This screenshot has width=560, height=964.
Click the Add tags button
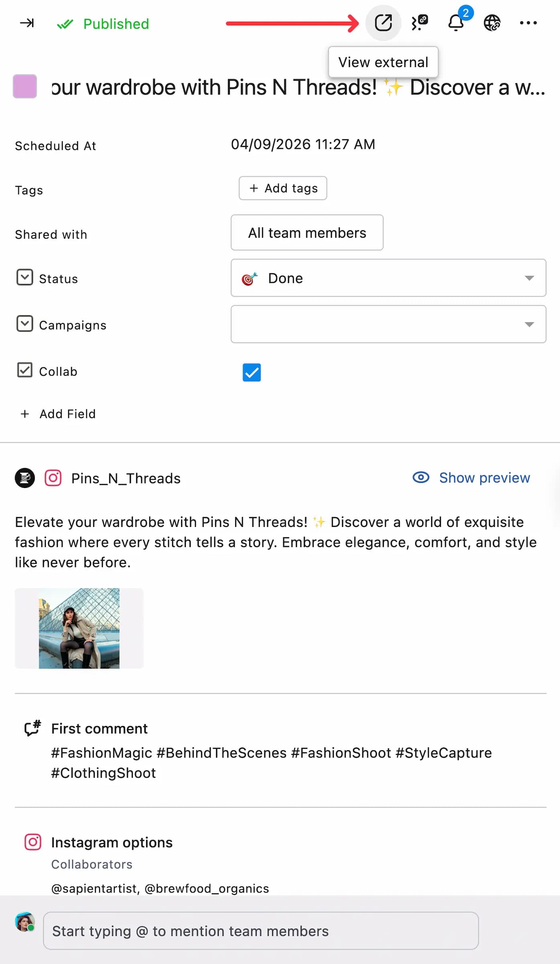click(283, 188)
